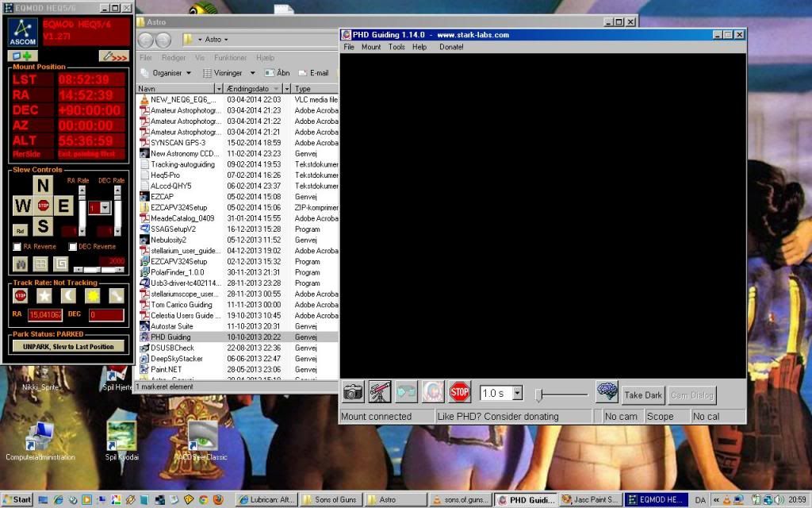This screenshot has height=508, width=812.
Task: Open the Donate! menu in PHD Guiding
Action: click(x=451, y=47)
